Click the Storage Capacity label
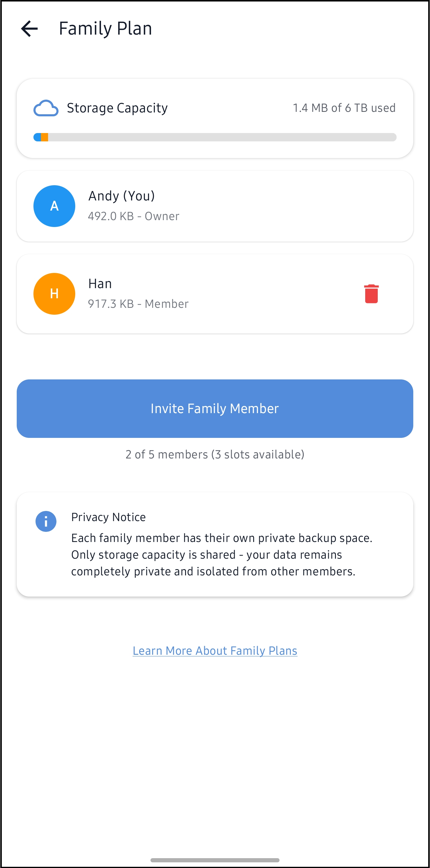The image size is (430, 868). point(117,108)
